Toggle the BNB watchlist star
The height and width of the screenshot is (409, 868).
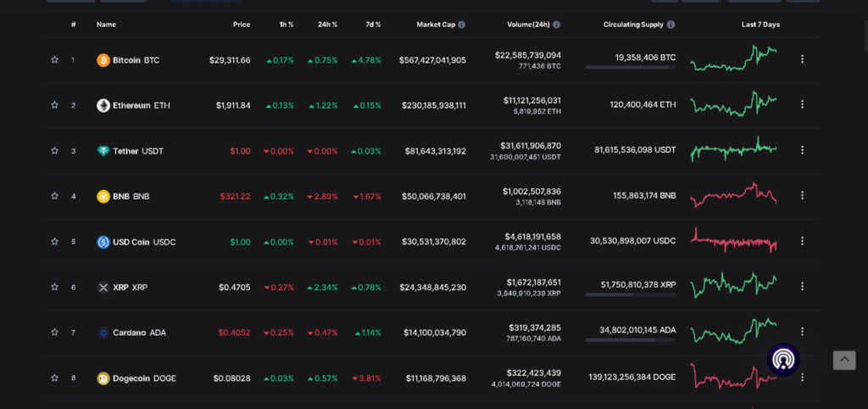[x=54, y=196]
